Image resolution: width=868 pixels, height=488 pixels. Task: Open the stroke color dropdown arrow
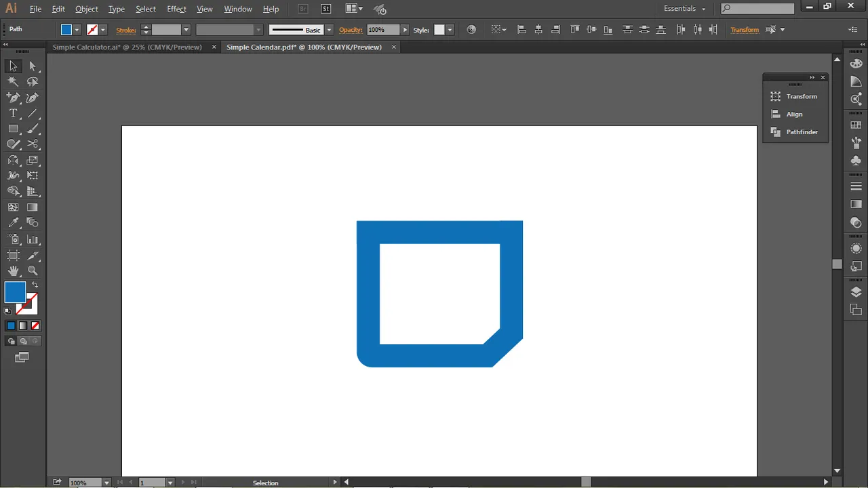coord(103,30)
